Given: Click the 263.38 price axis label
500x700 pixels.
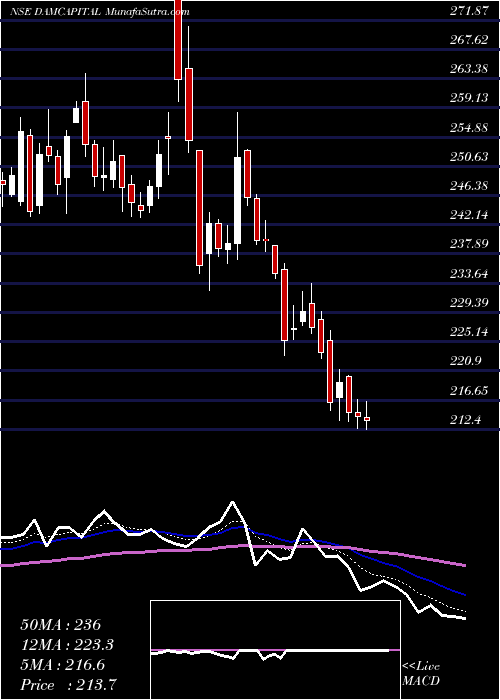Looking at the screenshot, I should click(x=469, y=69).
